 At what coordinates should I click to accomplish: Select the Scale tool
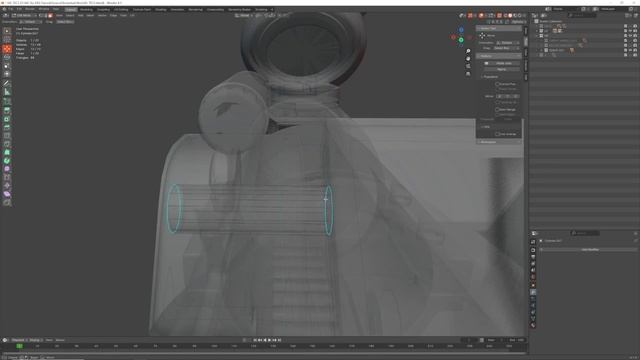pyautogui.click(x=7, y=66)
